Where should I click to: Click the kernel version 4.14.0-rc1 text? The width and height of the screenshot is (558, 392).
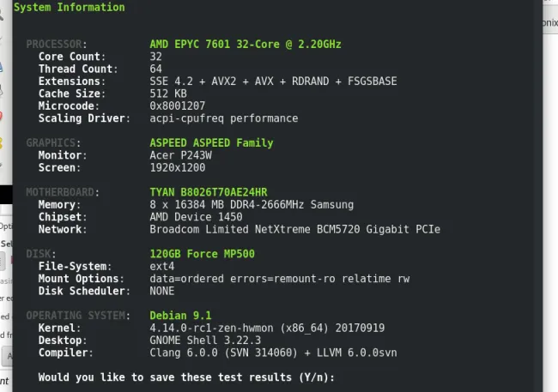pyautogui.click(x=267, y=328)
